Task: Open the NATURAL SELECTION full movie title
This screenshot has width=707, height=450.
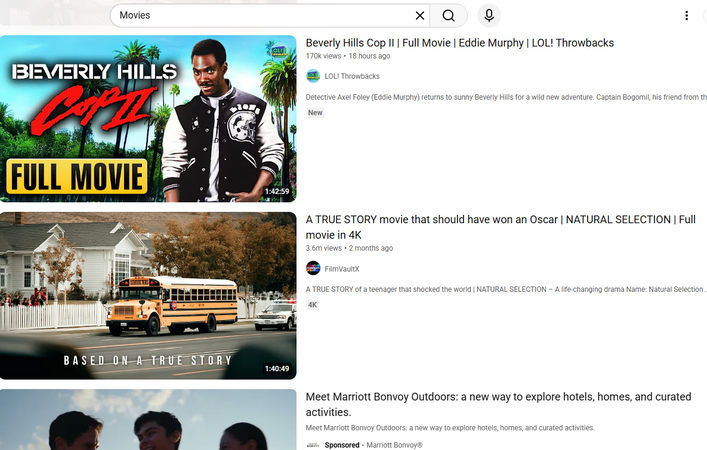Action: click(500, 227)
